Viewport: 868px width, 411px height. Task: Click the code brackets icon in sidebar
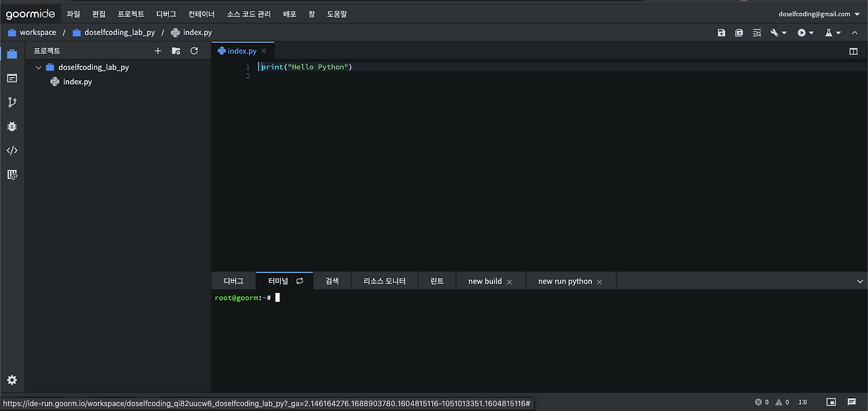coord(12,151)
